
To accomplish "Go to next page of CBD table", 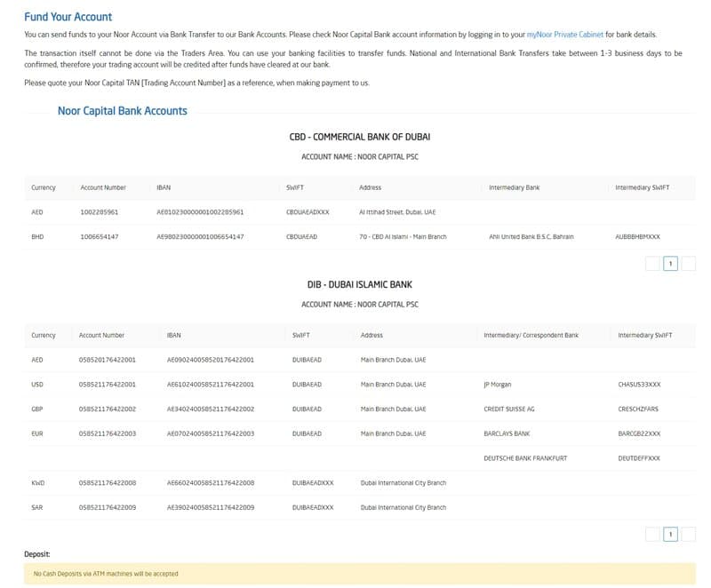I will [688, 263].
